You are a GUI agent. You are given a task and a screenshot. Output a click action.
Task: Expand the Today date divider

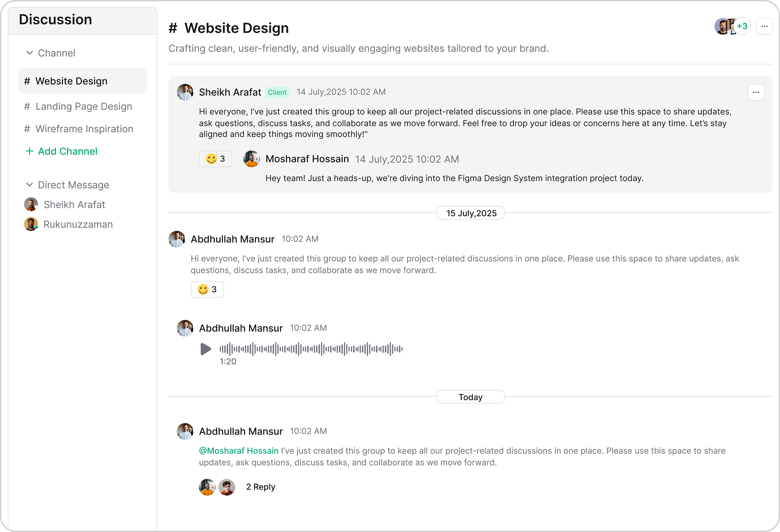pos(470,397)
